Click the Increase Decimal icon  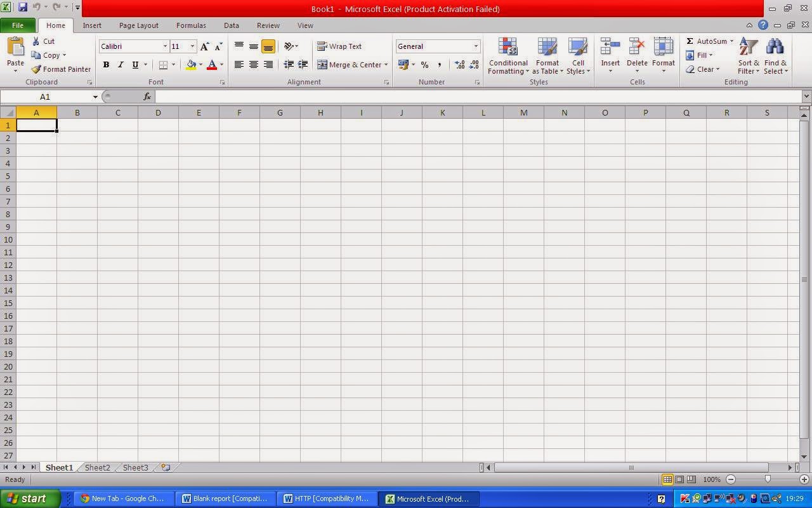[x=459, y=64]
